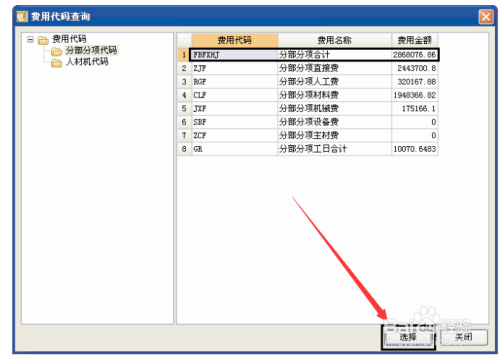Click the 分部分项直接费 name cell
The width and height of the screenshot is (500, 360).
pos(335,68)
